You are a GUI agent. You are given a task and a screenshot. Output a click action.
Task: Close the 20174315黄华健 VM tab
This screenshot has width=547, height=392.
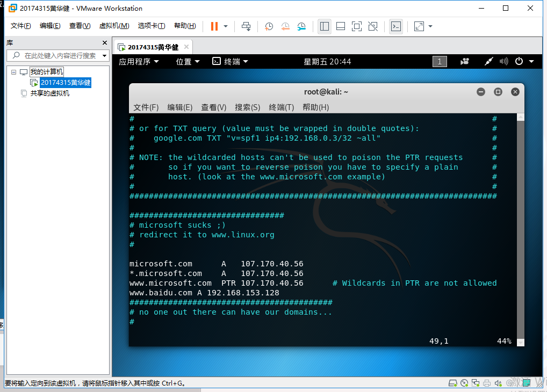(186, 47)
